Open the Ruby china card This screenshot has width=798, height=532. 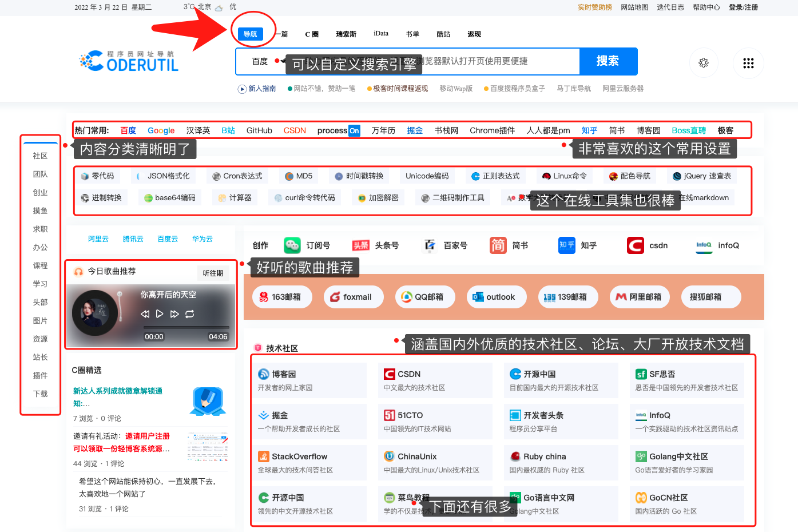(561, 463)
